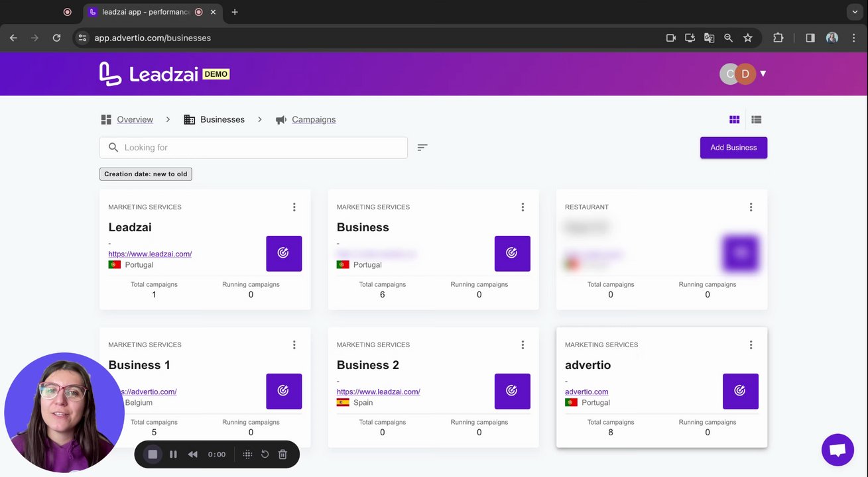
Task: Open leadzai.com link on Business 2 card
Action: click(x=378, y=392)
